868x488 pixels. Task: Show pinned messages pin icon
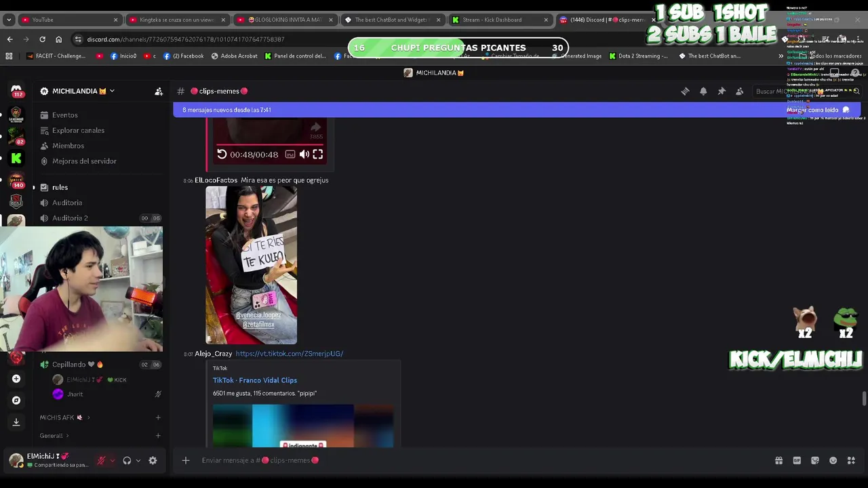(722, 91)
